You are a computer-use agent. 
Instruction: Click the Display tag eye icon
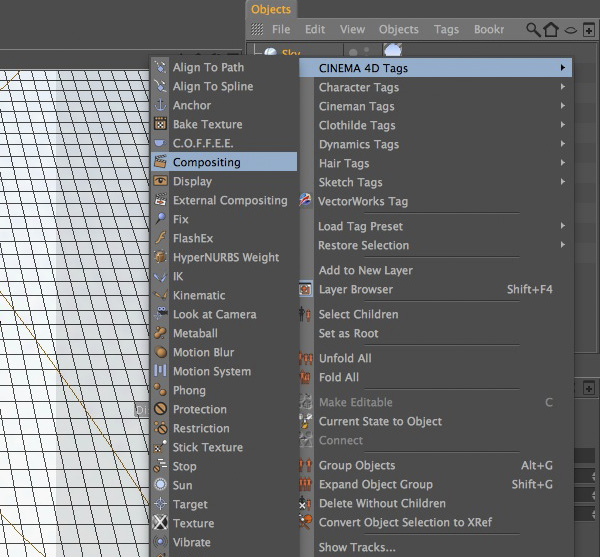[x=160, y=181]
